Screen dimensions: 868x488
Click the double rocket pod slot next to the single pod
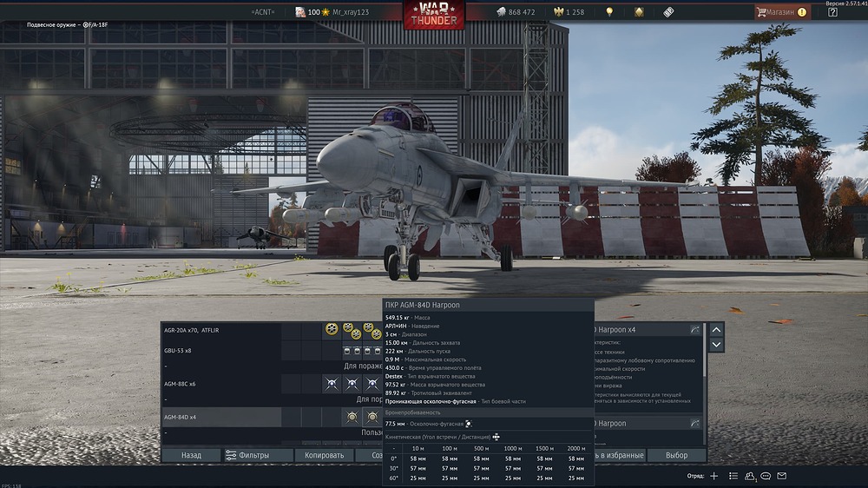tap(352, 331)
